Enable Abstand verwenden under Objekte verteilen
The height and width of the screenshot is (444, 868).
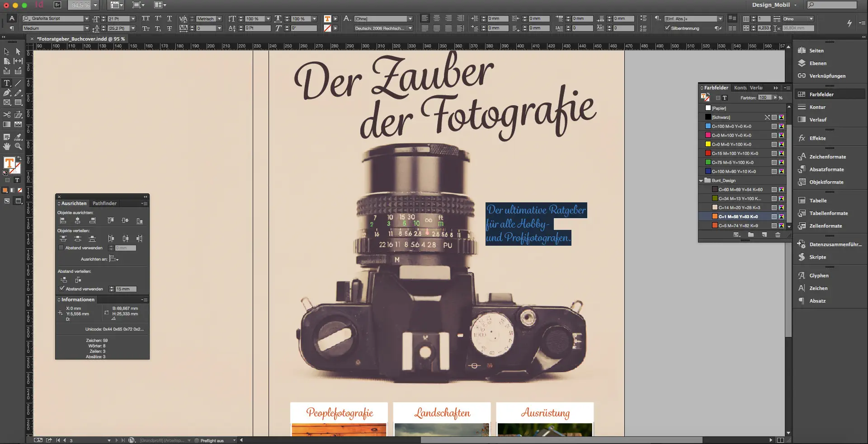(61, 248)
